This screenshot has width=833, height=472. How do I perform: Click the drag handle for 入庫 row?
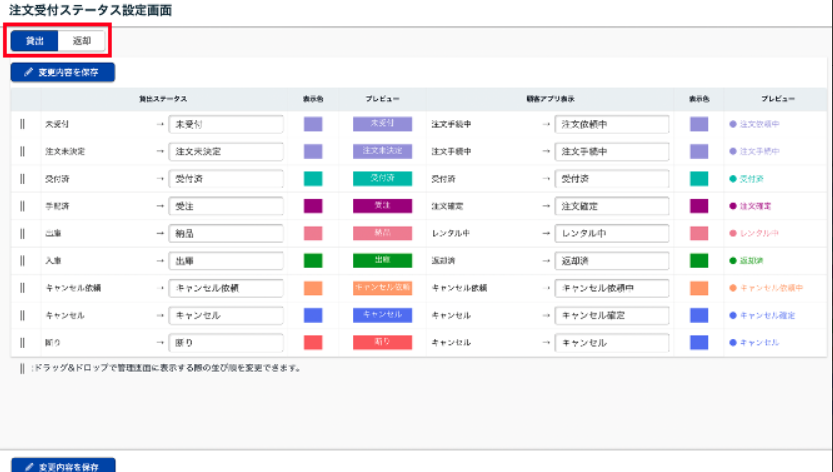(22, 261)
